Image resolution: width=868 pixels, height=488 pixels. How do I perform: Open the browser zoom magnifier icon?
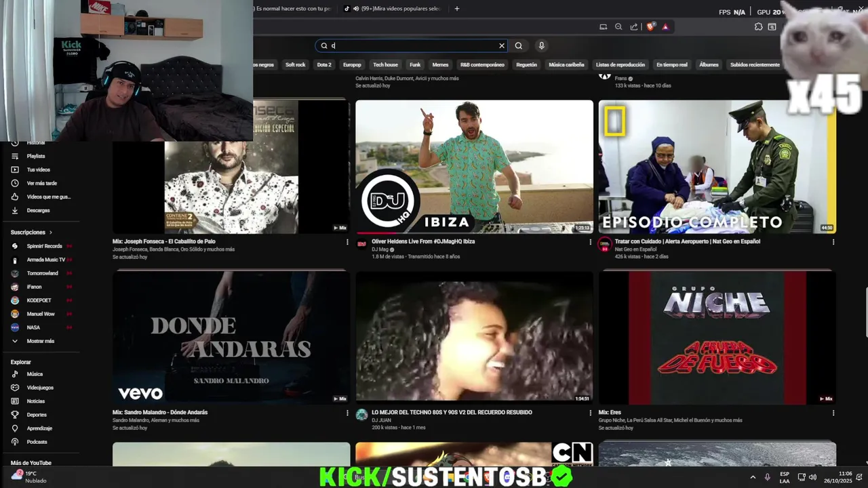[618, 26]
